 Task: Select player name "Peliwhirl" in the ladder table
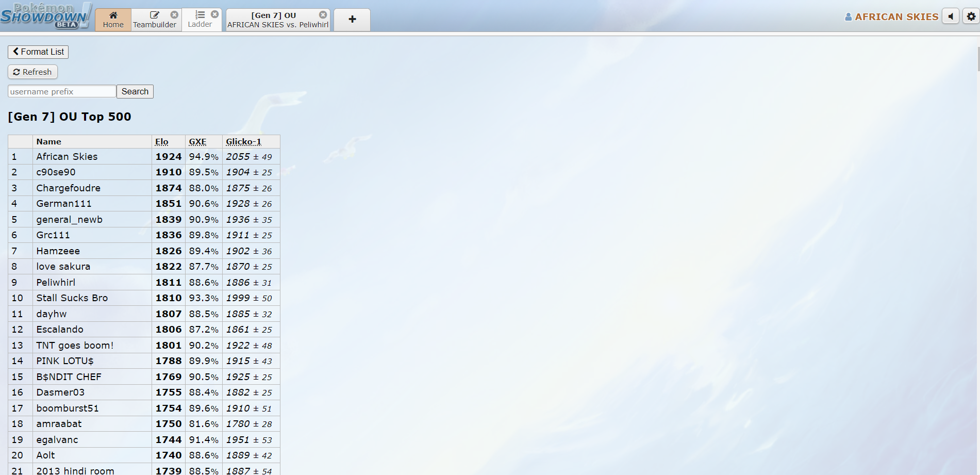pyautogui.click(x=56, y=283)
